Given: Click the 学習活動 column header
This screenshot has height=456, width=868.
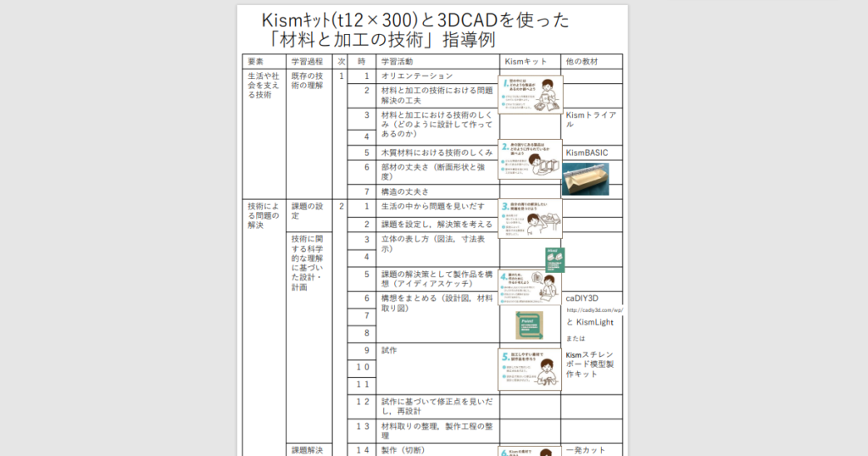Looking at the screenshot, I should pos(398,62).
